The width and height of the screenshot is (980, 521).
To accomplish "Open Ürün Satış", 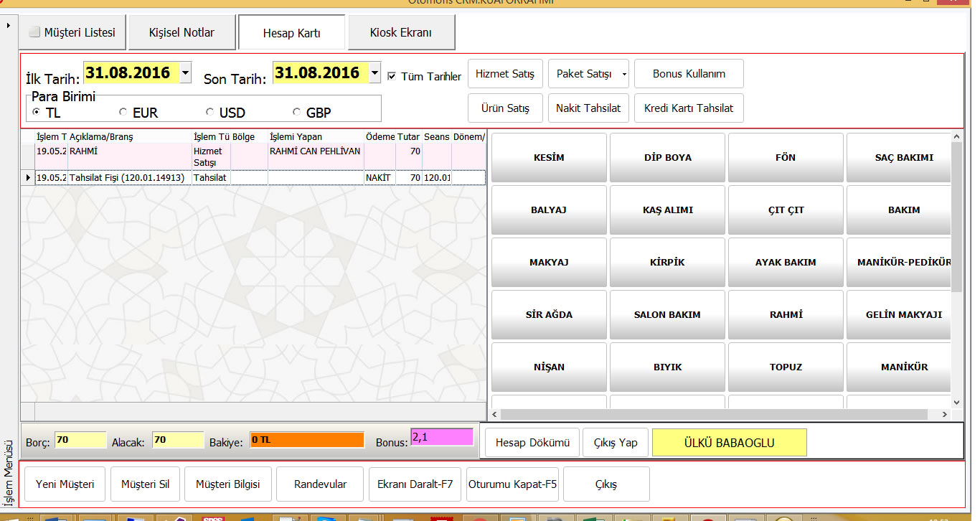I will tap(505, 108).
